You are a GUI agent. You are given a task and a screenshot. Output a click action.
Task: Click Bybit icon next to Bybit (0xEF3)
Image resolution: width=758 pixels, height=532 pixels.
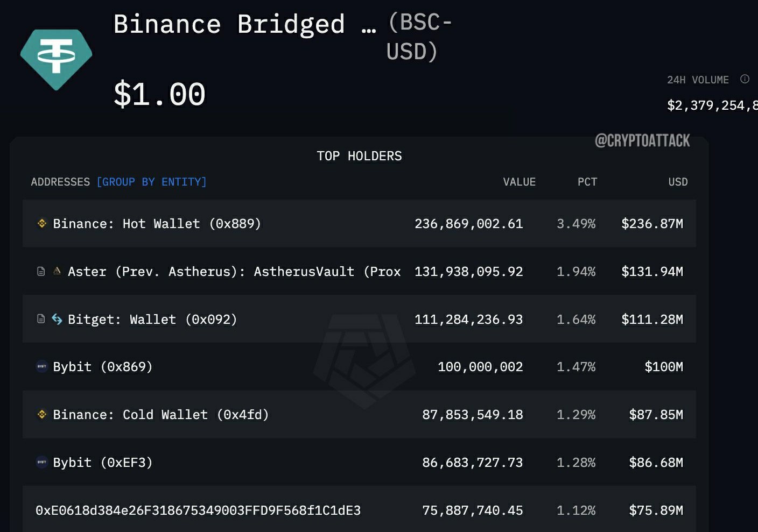pyautogui.click(x=41, y=462)
